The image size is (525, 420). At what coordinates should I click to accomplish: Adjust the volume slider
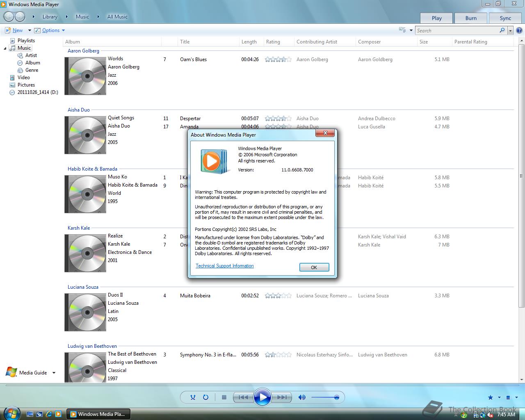325,397
